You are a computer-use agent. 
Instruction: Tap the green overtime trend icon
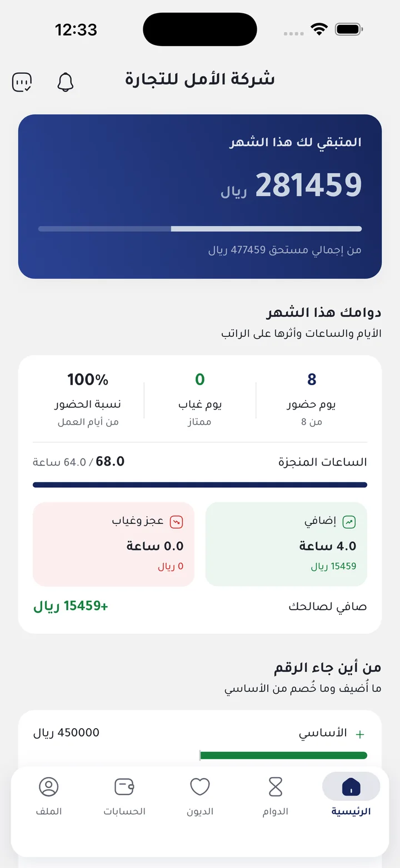[x=349, y=522]
